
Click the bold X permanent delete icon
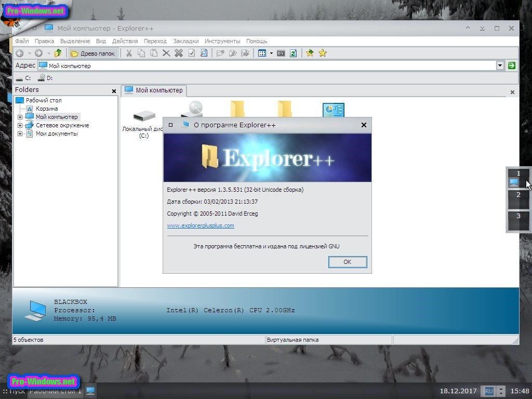pyautogui.click(x=179, y=54)
